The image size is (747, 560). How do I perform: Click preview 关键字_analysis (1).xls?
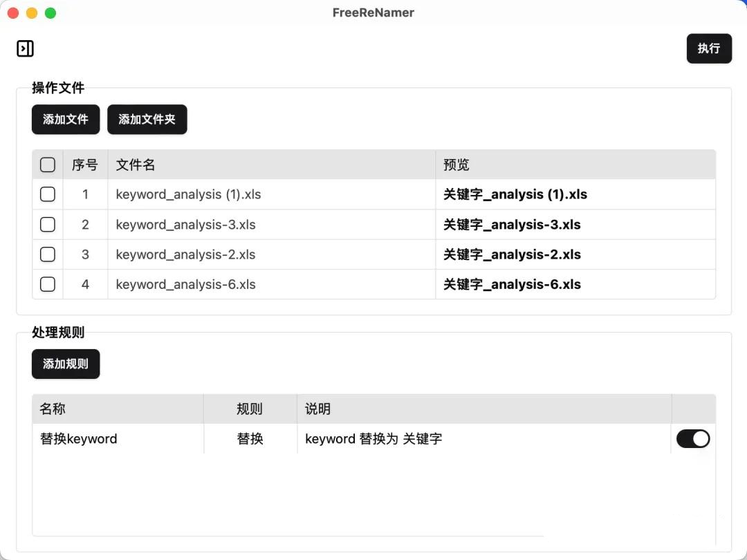coord(515,194)
